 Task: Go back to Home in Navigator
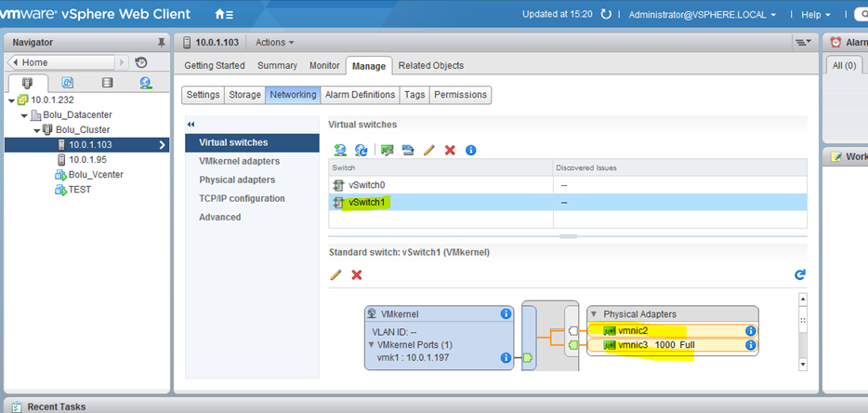[61, 62]
